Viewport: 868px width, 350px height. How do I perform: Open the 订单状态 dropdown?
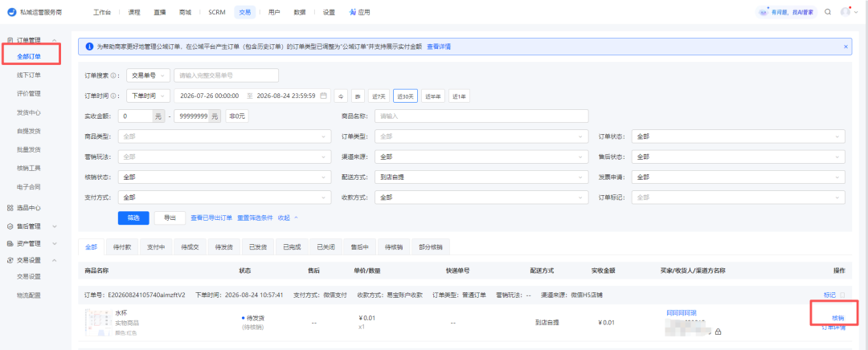(x=739, y=136)
